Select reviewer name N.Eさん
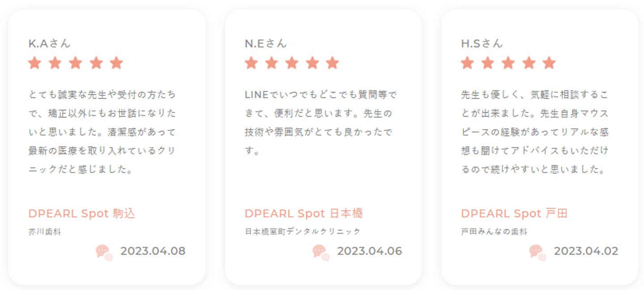644x290 pixels. [x=266, y=43]
